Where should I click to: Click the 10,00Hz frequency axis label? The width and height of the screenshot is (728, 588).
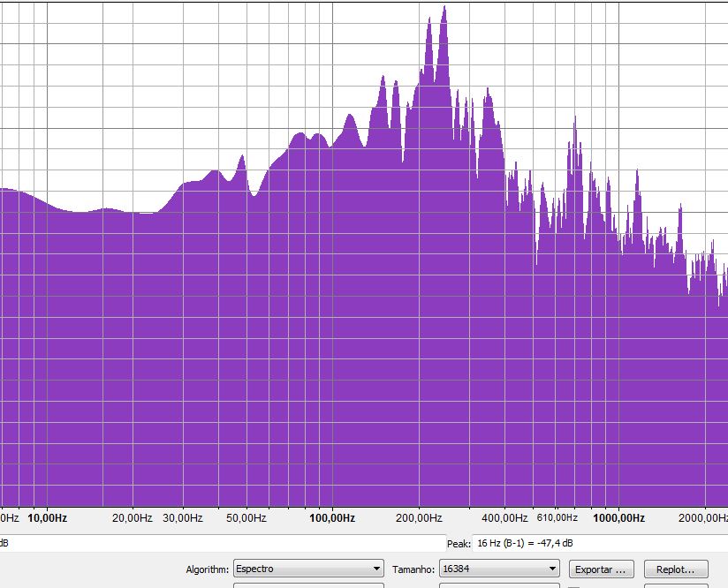(x=48, y=518)
